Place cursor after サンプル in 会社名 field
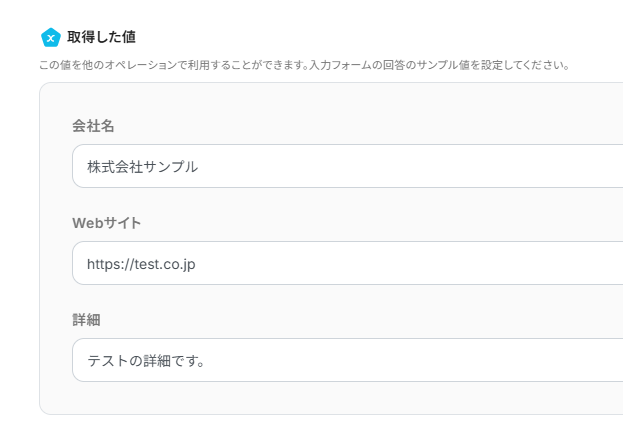 (199, 166)
